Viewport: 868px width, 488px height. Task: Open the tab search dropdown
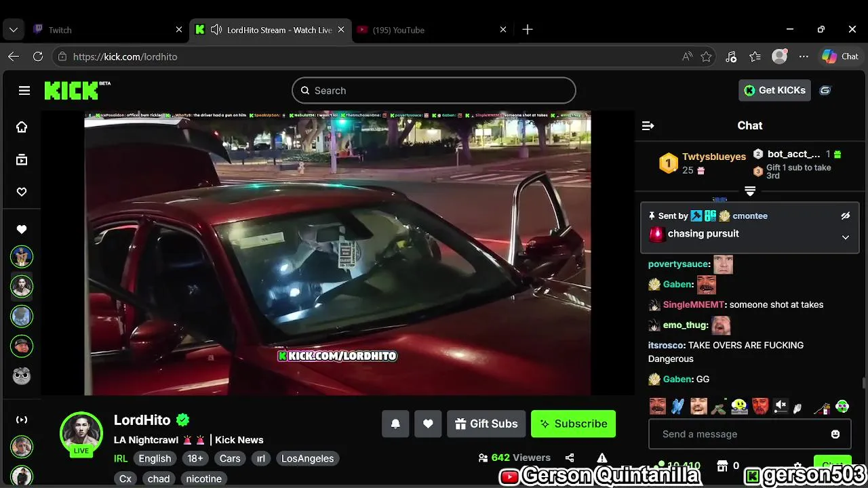[14, 30]
